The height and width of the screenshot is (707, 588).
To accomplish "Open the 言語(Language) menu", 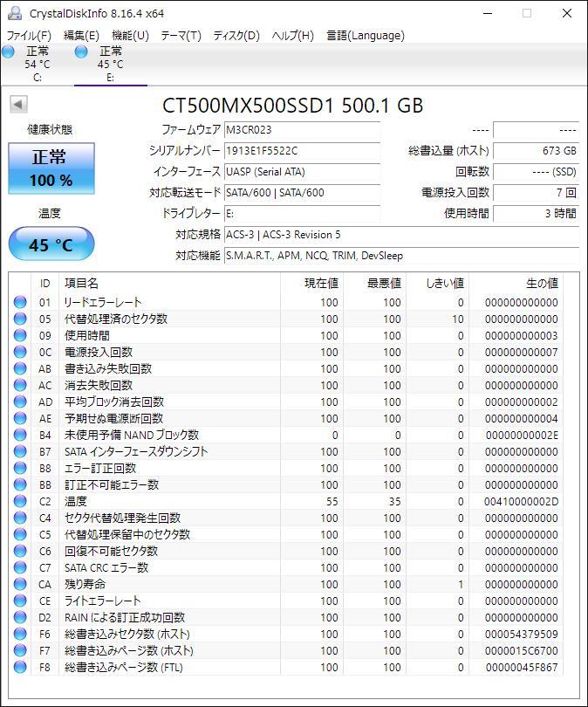I will pos(366,35).
